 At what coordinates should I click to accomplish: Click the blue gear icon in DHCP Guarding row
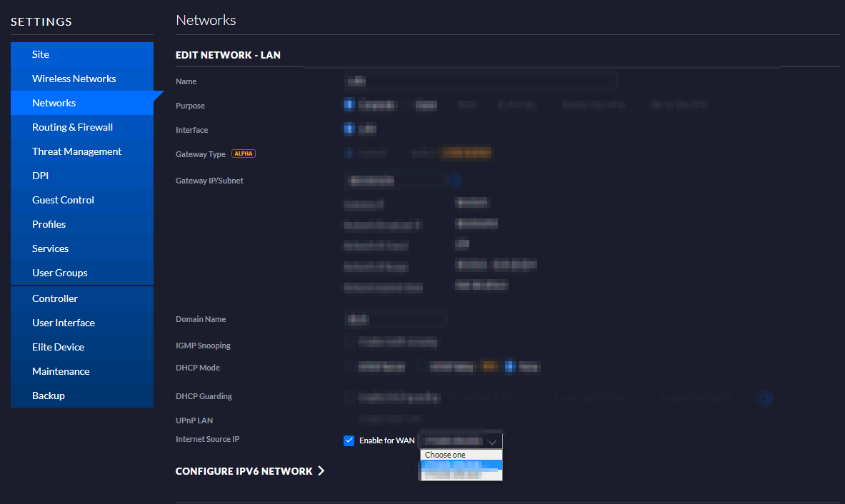coord(765,398)
